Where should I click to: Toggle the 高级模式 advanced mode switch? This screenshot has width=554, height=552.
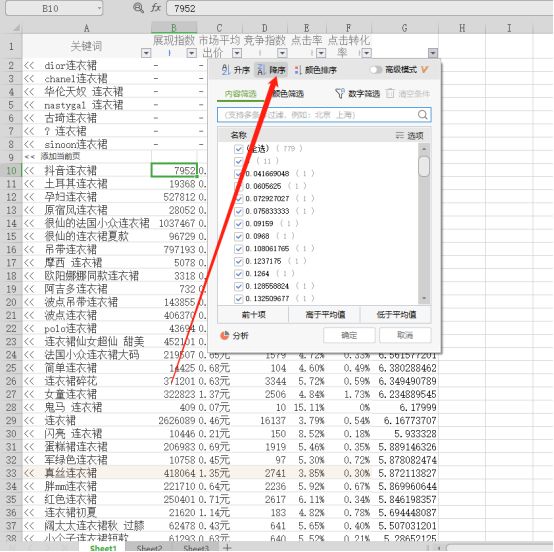pos(376,70)
